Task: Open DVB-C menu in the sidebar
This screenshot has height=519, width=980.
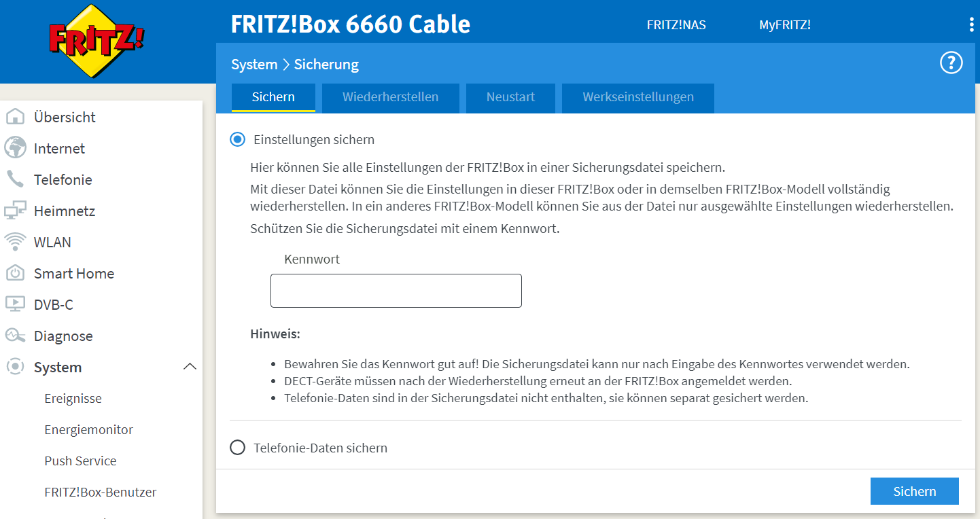Action: (53, 304)
